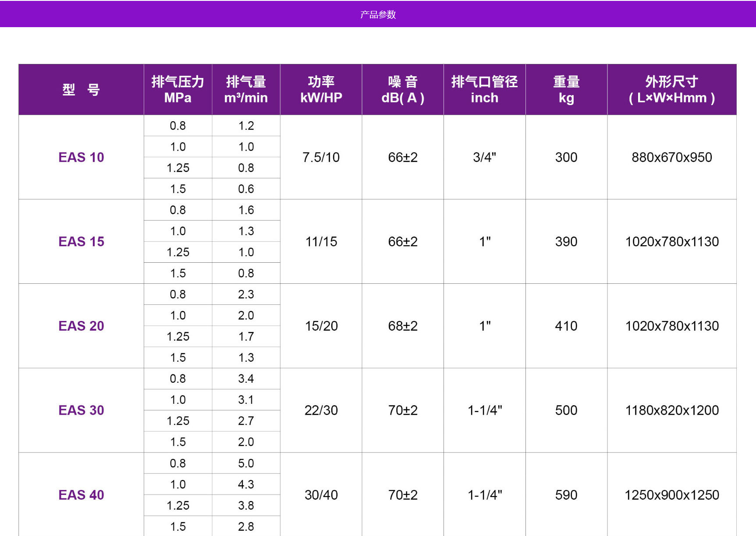Click the 22/30 power value
Screen dimensions: 756x536
pos(321,410)
